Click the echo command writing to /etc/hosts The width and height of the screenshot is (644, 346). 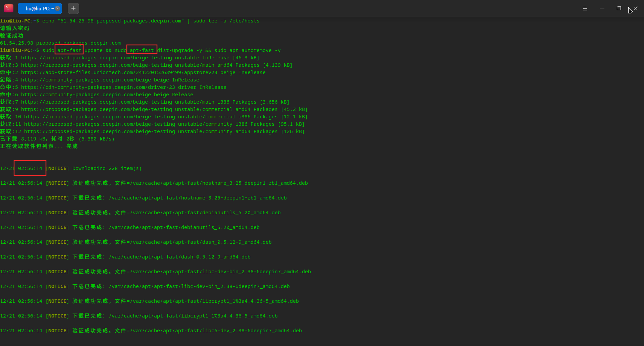pyautogui.click(x=151, y=21)
